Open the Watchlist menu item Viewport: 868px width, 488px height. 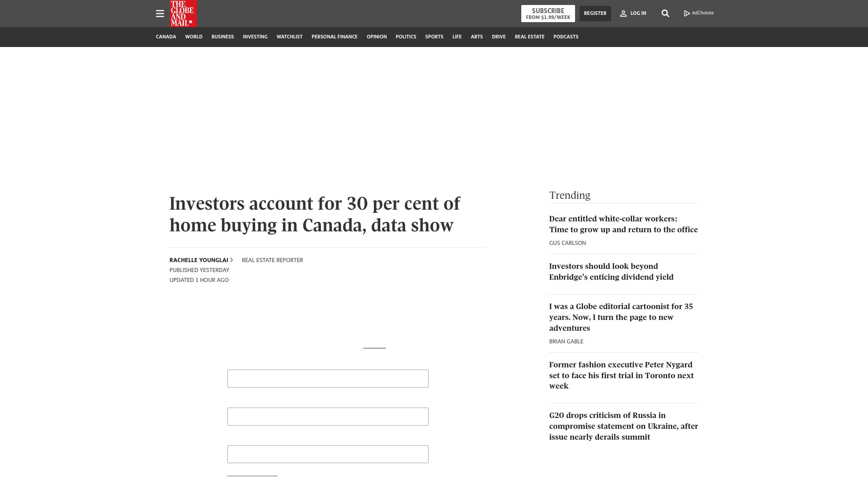click(289, 37)
